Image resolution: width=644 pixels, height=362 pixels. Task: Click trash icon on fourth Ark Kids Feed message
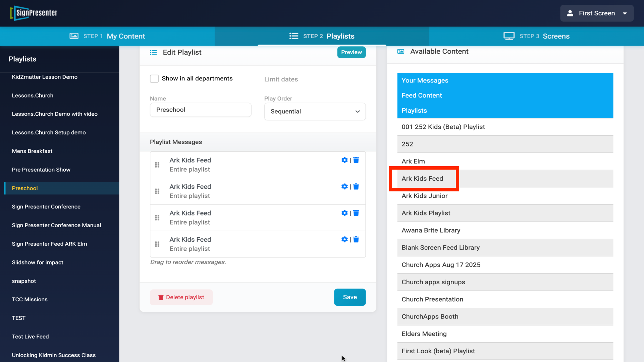pyautogui.click(x=356, y=240)
